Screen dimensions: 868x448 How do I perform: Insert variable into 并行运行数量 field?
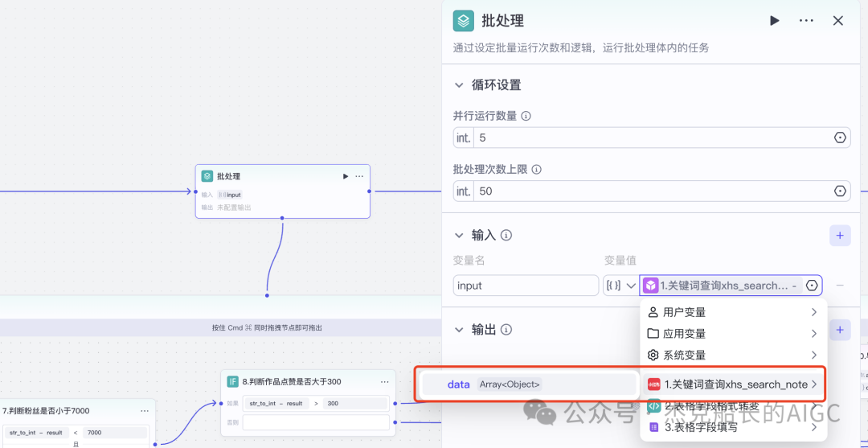[841, 138]
